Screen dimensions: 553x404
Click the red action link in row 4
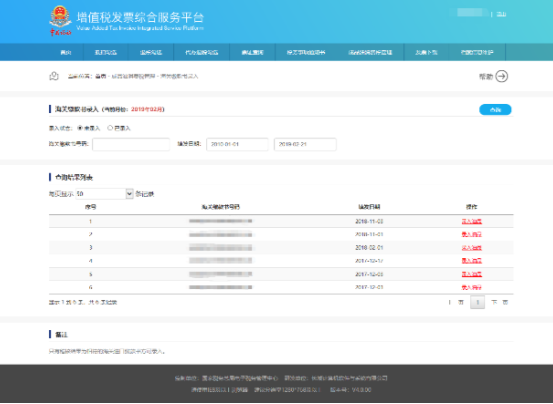pyautogui.click(x=472, y=261)
